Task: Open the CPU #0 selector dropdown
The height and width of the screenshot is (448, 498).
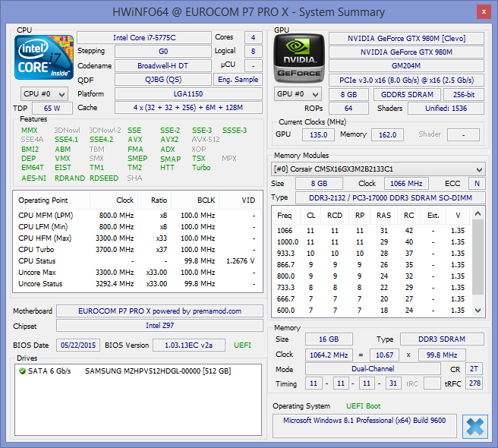Action: click(44, 94)
